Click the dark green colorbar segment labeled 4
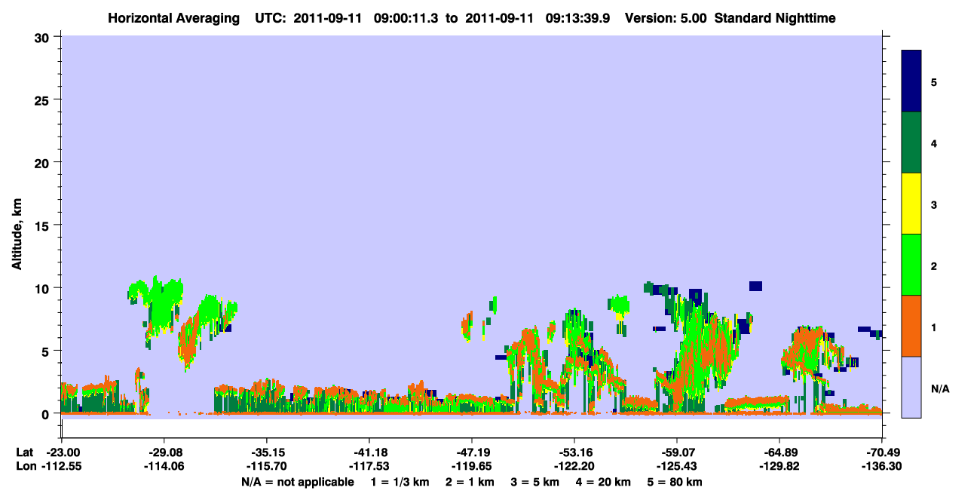Viewport: 980px width, 503px height. click(x=911, y=143)
